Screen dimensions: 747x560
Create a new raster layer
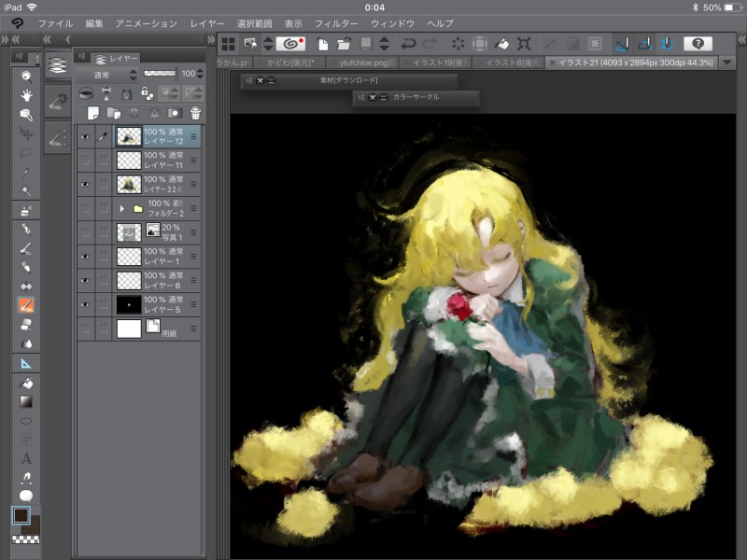coord(92,113)
